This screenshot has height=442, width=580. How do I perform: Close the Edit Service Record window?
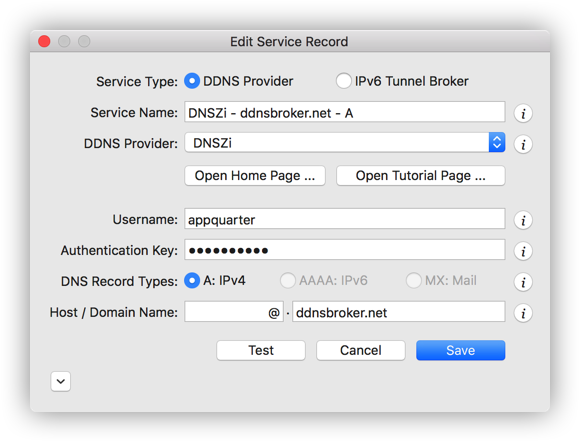pos(44,41)
